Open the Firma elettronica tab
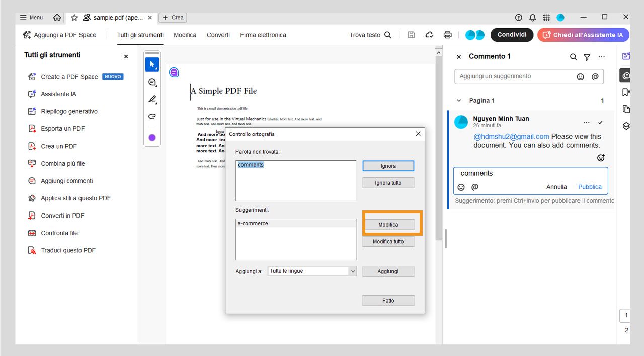Screen dimensions: 644x356 263,35
